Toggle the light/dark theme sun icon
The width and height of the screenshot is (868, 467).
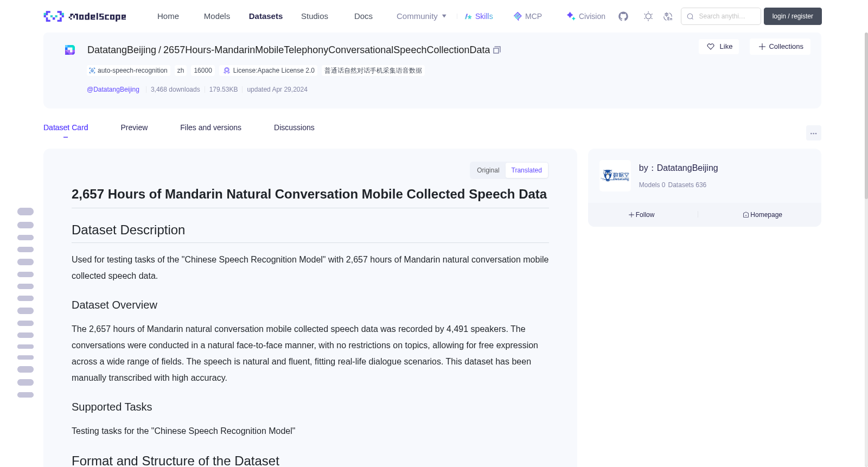pos(648,16)
